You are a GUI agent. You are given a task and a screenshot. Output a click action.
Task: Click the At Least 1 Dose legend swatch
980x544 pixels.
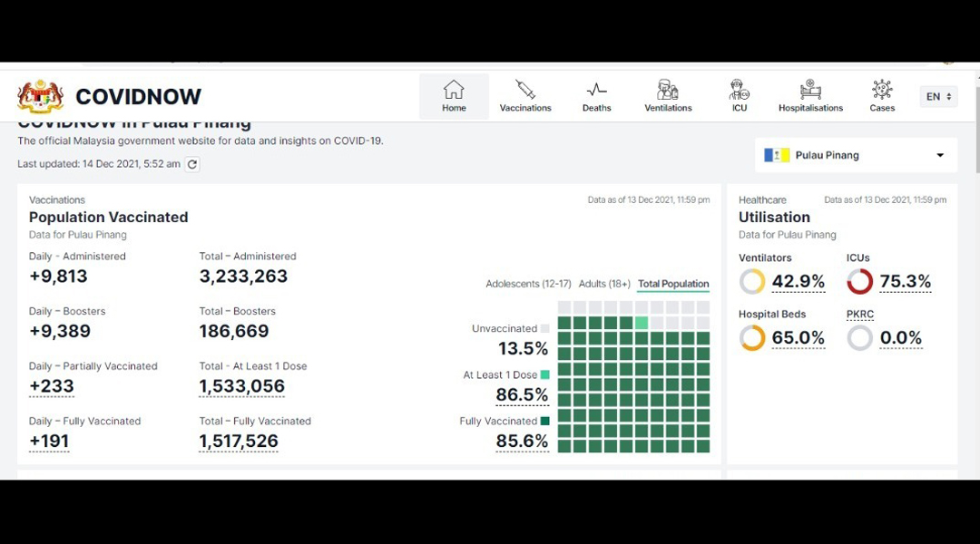[545, 374]
